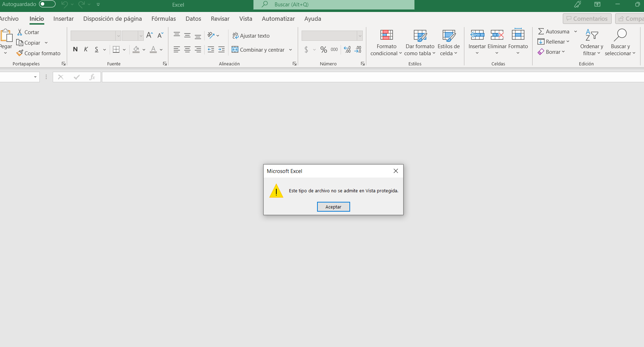Screen dimensions: 644x347
Task: Toggle bold formatting (N)
Action: [x=75, y=50]
